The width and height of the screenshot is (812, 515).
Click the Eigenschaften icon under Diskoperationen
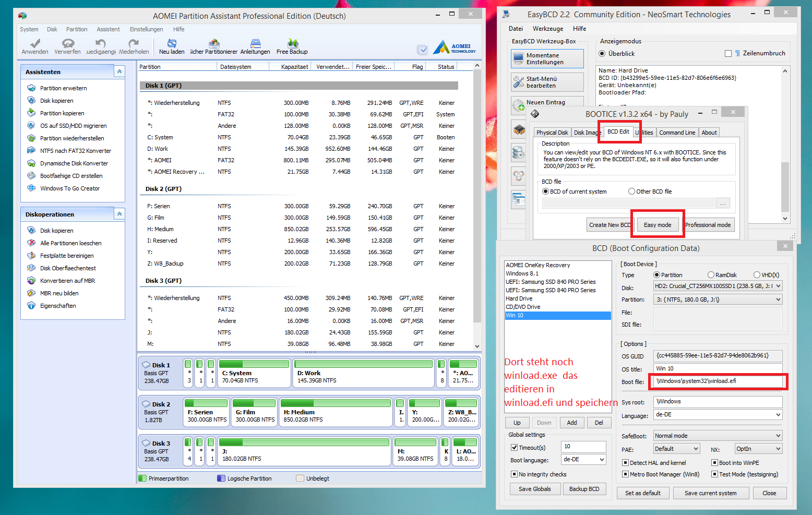click(31, 306)
